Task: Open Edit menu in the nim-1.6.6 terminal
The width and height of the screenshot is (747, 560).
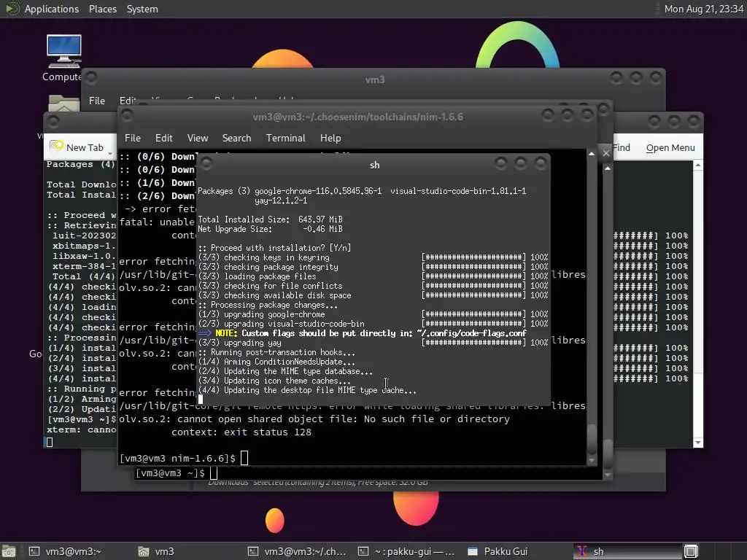Action: 163,138
